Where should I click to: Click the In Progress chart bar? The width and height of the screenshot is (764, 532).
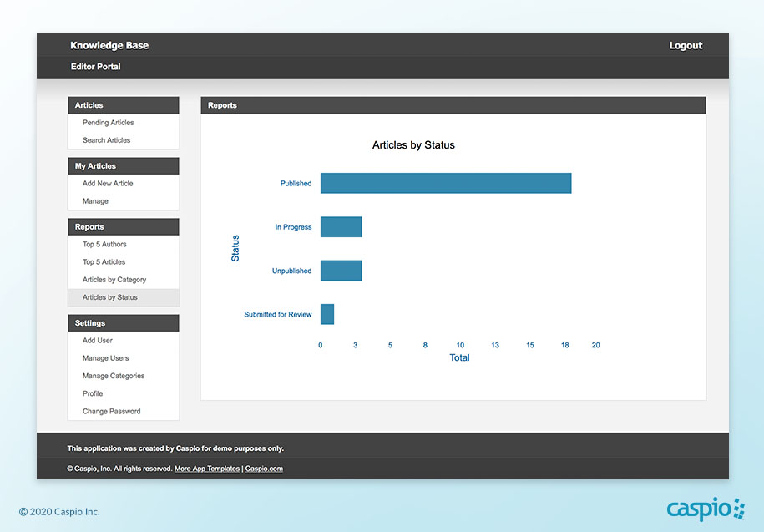pos(341,227)
